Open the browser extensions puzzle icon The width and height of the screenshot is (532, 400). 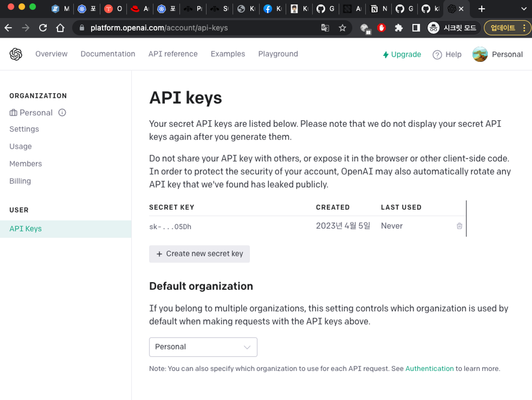[398, 28]
